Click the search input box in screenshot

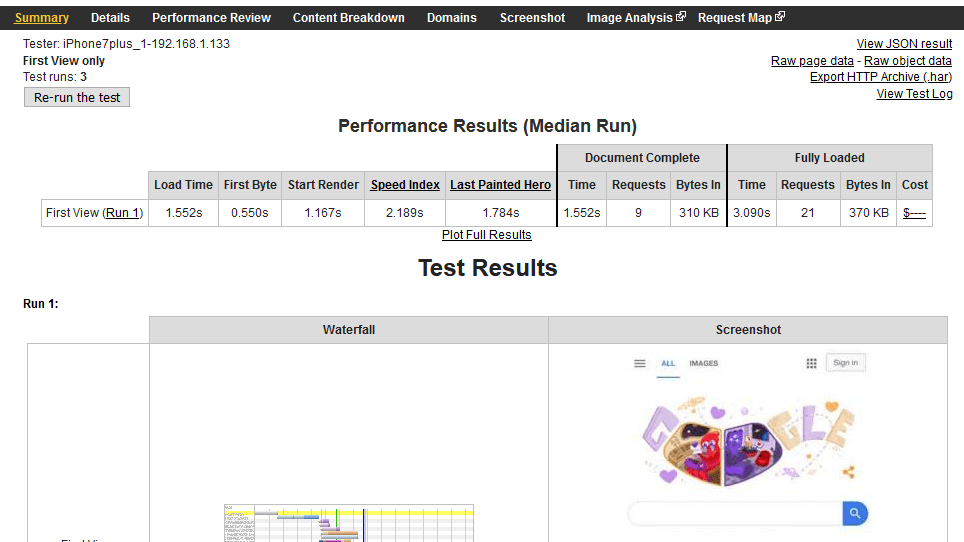point(735,513)
